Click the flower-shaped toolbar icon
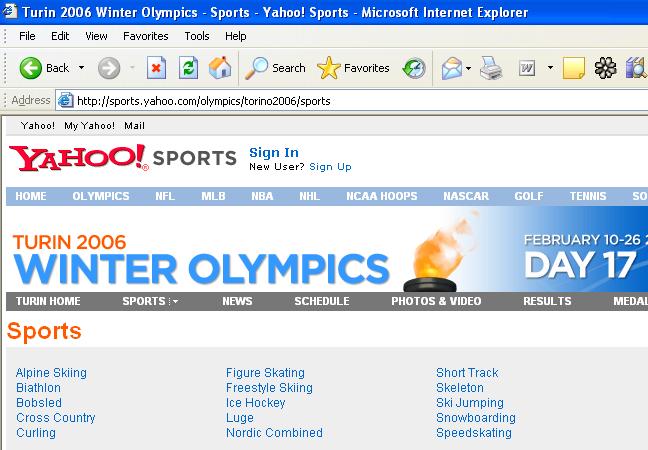The height and width of the screenshot is (450, 648). tap(605, 68)
